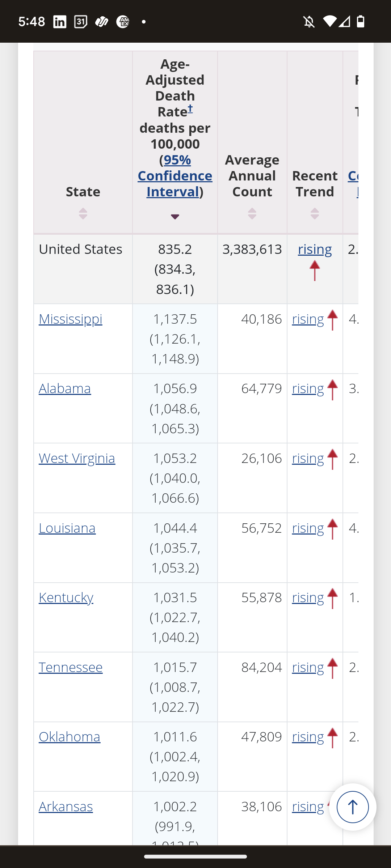This screenshot has height=868, width=391.
Task: Open the West Virginia link
Action: 77,458
